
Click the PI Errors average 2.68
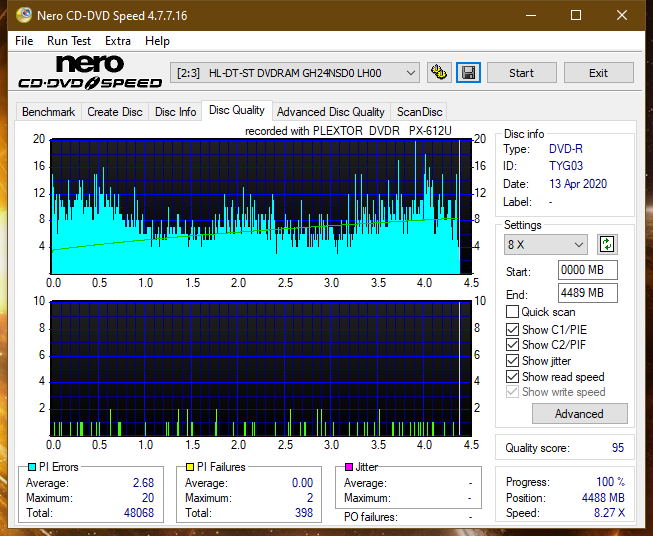click(143, 483)
